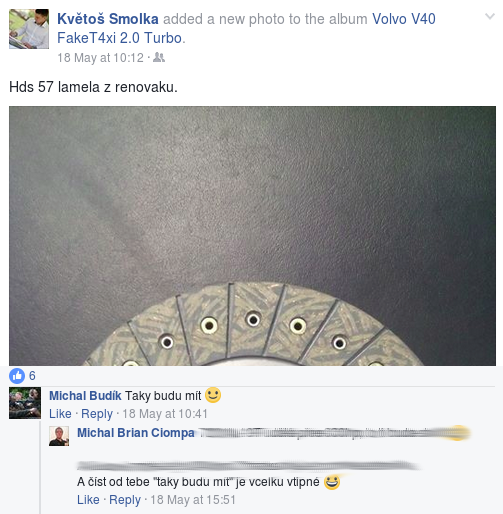Click the smiley emoji in Budík's comment
This screenshot has height=514, width=503.
213,395
